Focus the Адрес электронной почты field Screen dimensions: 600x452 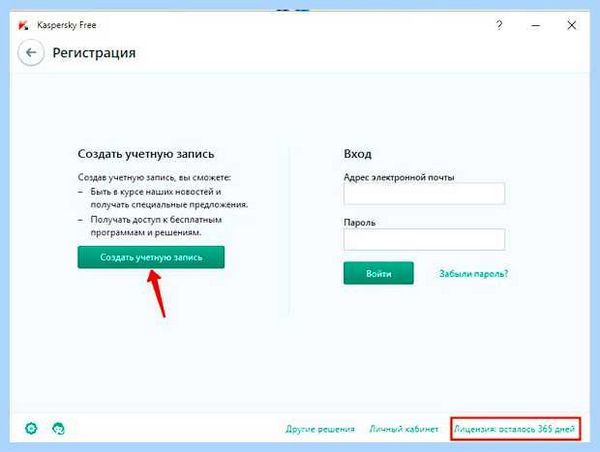click(x=424, y=194)
